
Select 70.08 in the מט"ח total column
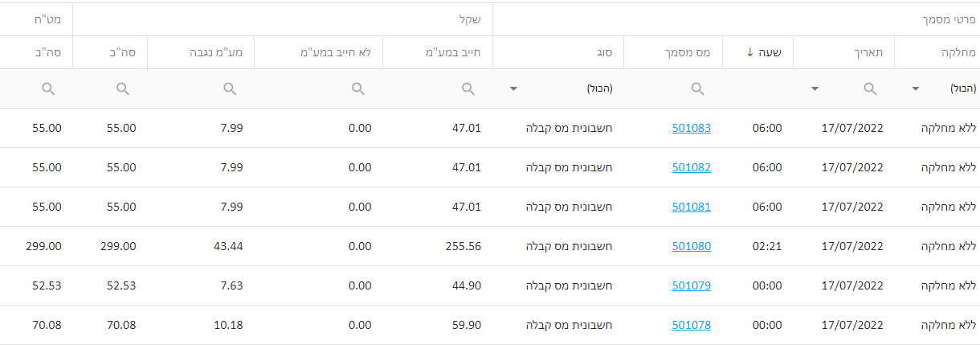[x=47, y=325]
